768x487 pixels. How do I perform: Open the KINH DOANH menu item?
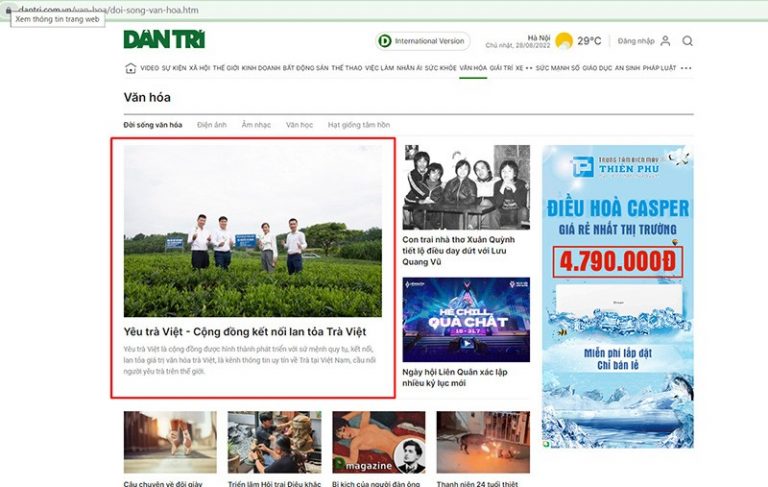click(261, 68)
